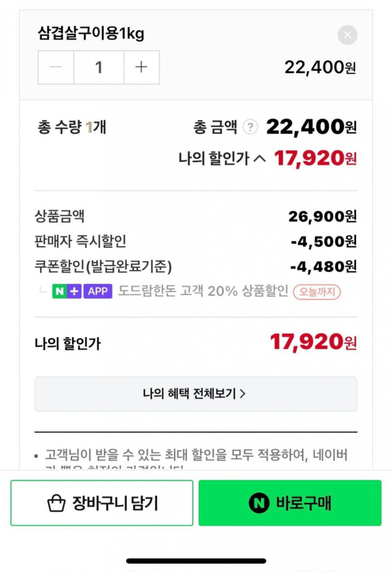Purchase now with 바로구매 button
Image resolution: width=392 pixels, height=572 pixels.
click(290, 503)
